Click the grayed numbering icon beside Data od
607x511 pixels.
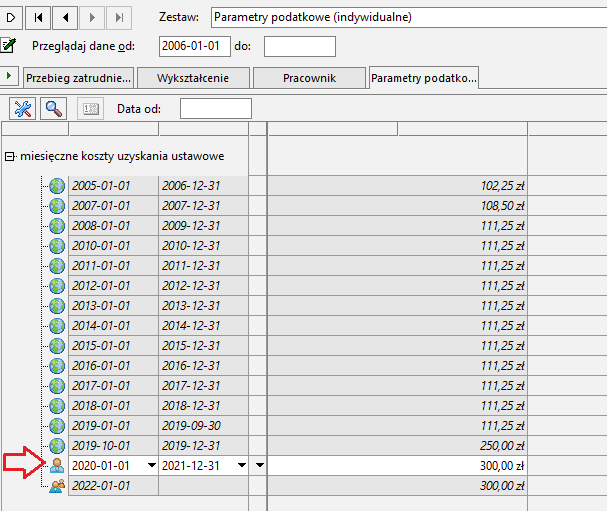pyautogui.click(x=91, y=109)
